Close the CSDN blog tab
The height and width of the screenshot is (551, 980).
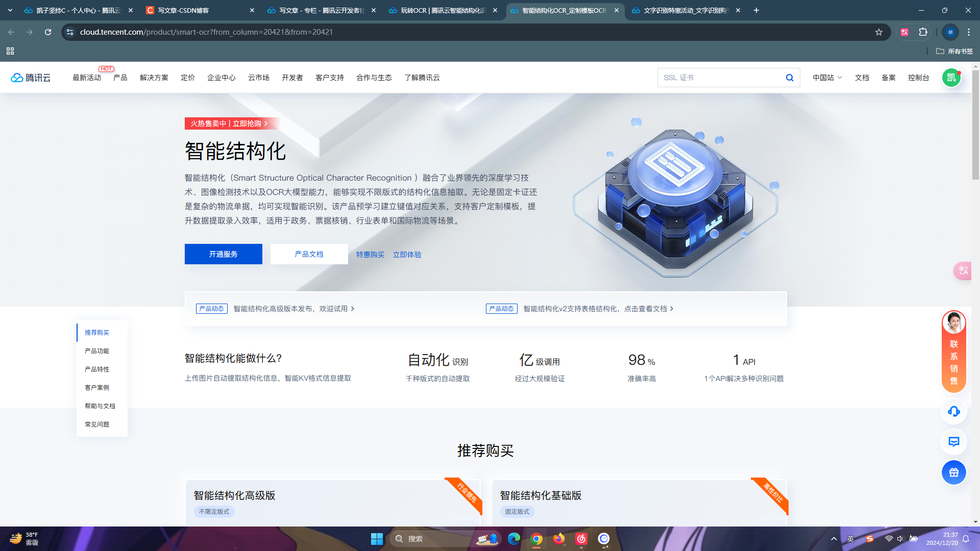[x=252, y=10]
